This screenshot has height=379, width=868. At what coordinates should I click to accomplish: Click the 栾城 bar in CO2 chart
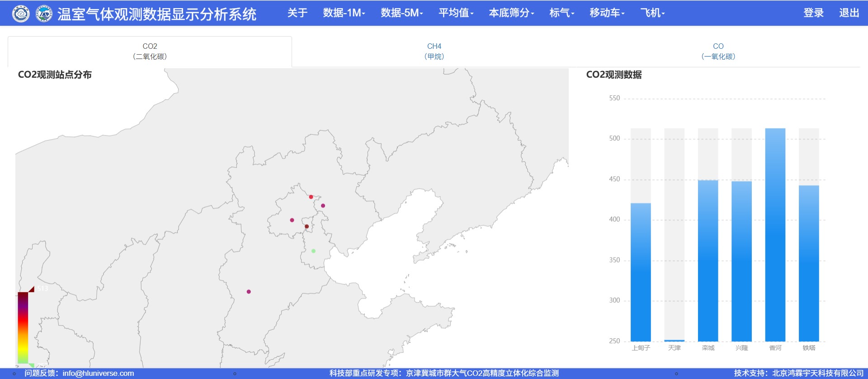pos(708,261)
